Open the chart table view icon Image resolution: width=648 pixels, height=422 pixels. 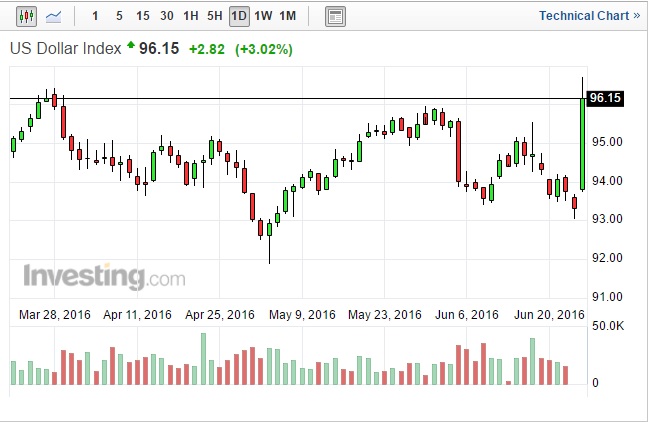pyautogui.click(x=335, y=17)
